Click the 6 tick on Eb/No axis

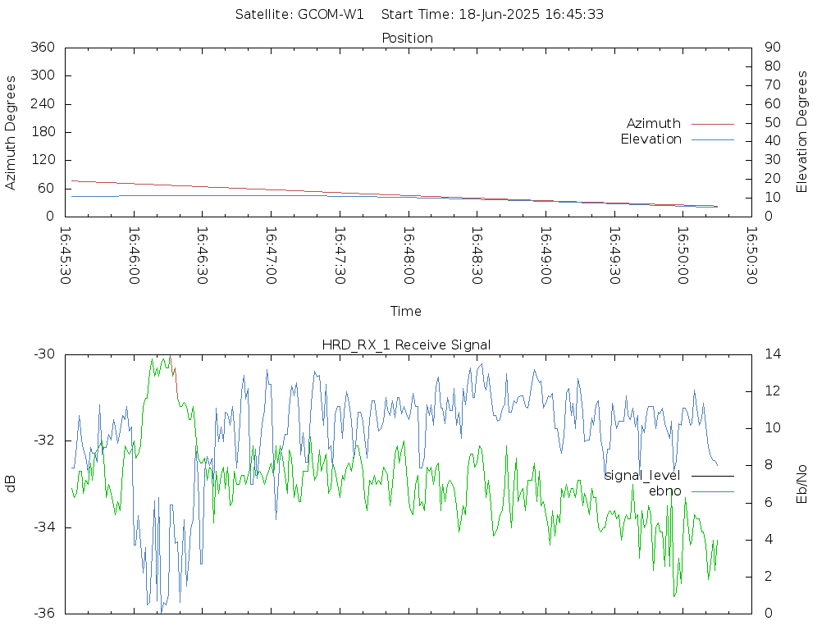click(769, 503)
